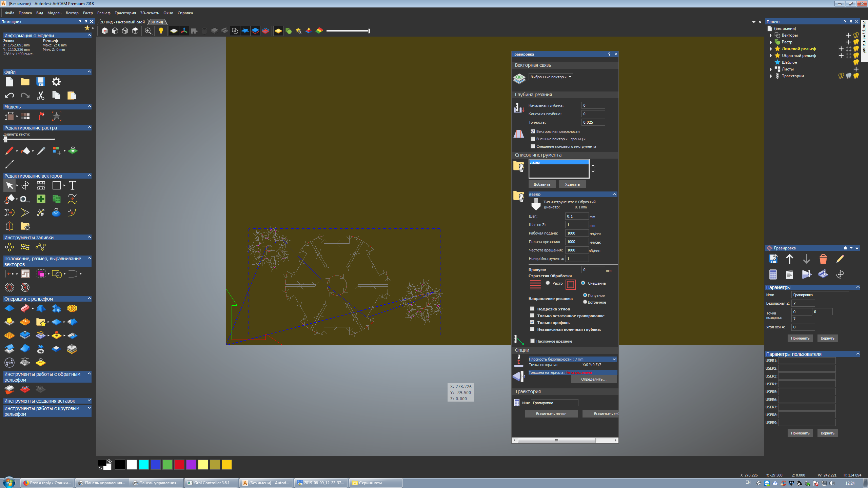Click the move toolpath up arrow icon

point(789,259)
